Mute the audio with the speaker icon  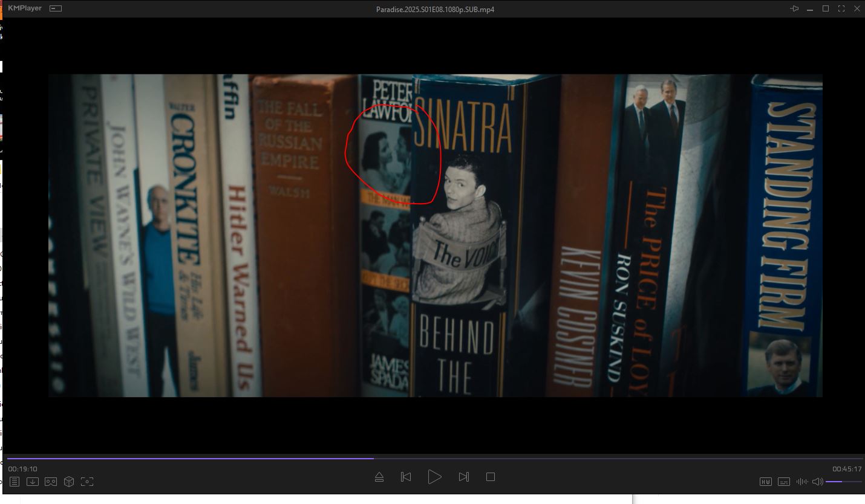pos(817,482)
